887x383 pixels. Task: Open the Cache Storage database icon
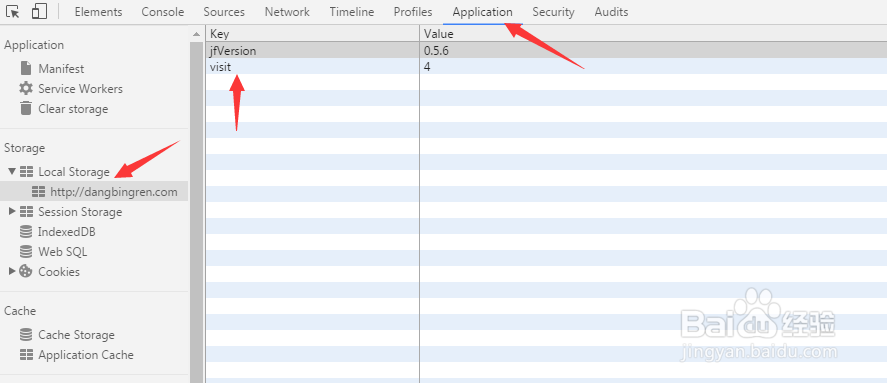pos(26,334)
